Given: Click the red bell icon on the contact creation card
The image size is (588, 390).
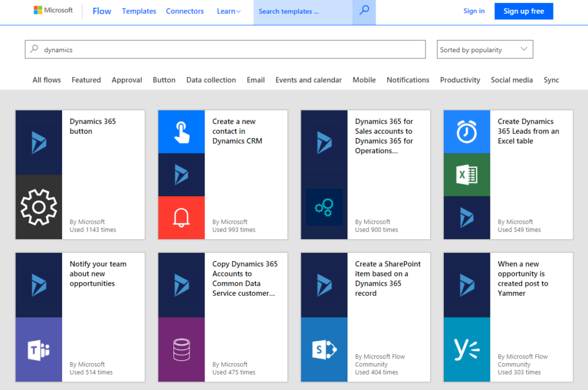Looking at the screenshot, I should click(181, 217).
